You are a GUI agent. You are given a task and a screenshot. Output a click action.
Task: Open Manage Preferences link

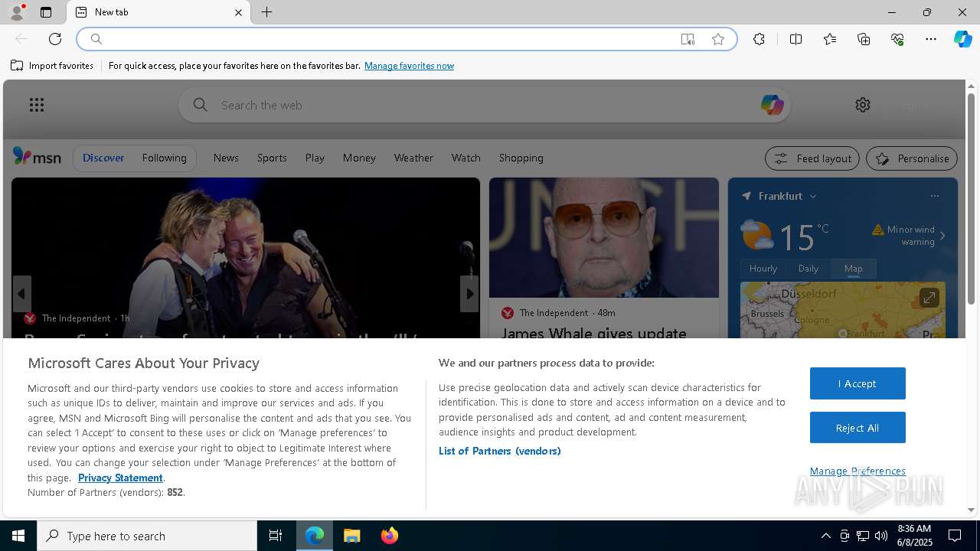857,471
